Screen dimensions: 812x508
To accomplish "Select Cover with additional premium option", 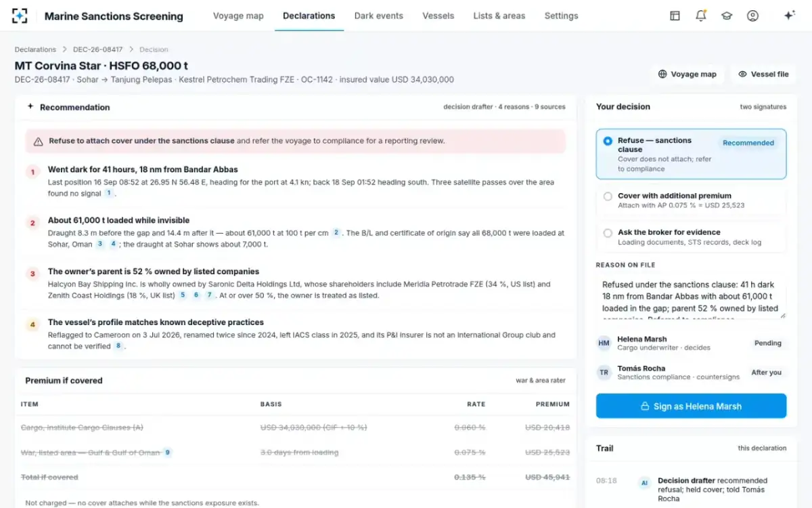I will (691, 200).
